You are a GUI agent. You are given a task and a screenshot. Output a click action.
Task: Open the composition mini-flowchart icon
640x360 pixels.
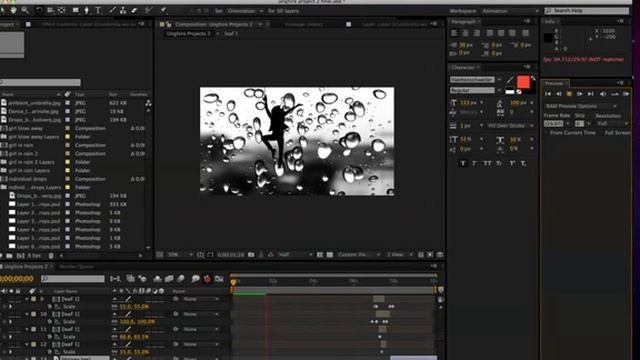pos(116,279)
